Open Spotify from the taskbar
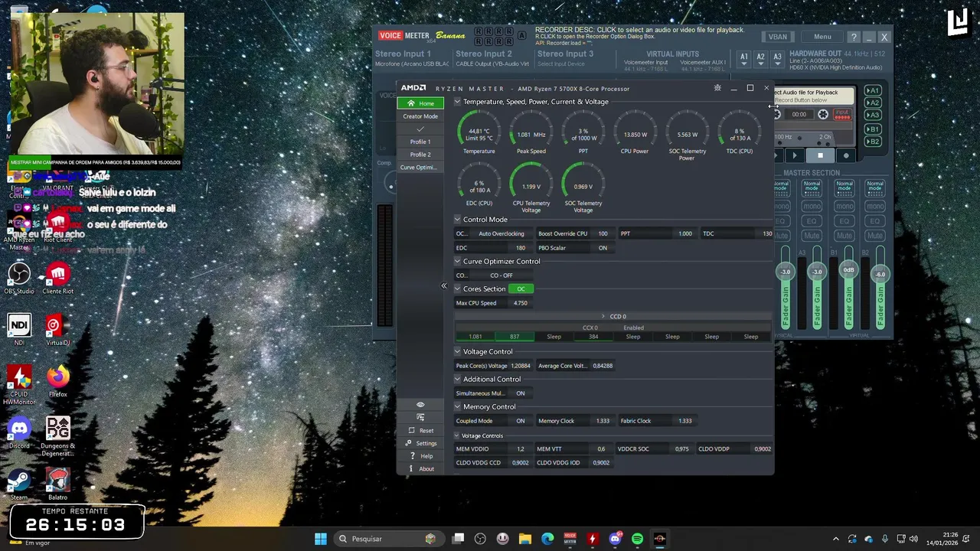Image resolution: width=980 pixels, height=551 pixels. pos(637,539)
